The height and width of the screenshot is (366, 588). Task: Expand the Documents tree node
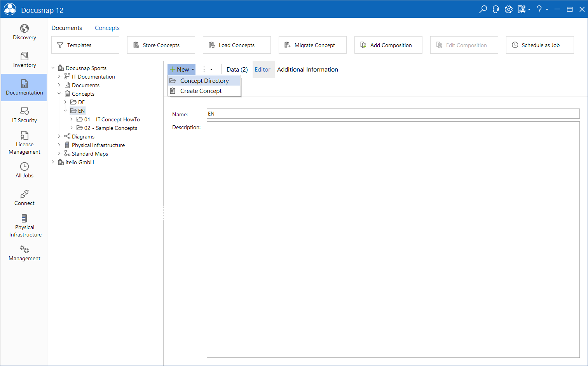coord(59,85)
